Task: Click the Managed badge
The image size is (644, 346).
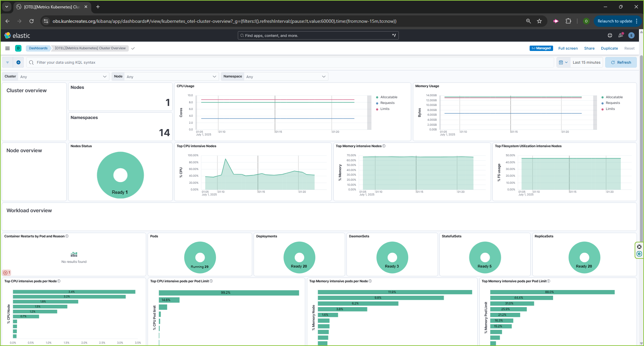Action: point(541,48)
